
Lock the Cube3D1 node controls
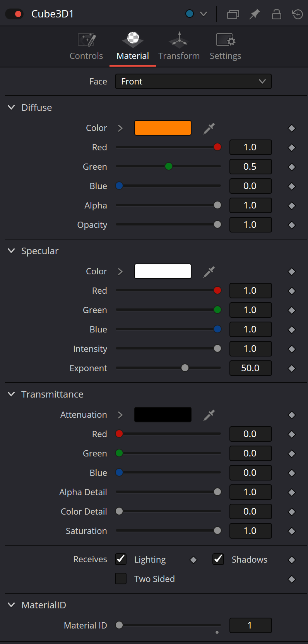click(276, 14)
